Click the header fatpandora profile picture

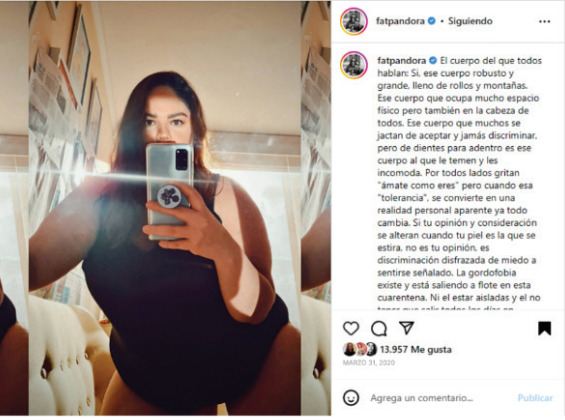354,21
